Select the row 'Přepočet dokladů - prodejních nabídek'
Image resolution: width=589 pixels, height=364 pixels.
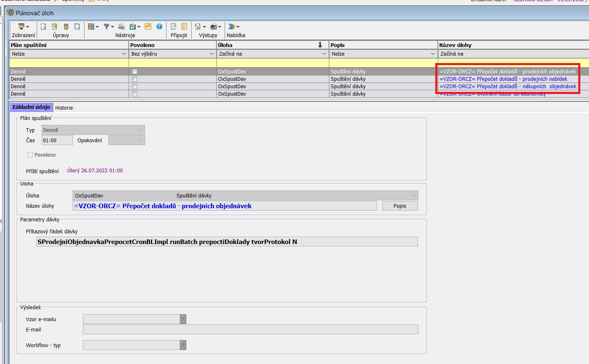(503, 79)
